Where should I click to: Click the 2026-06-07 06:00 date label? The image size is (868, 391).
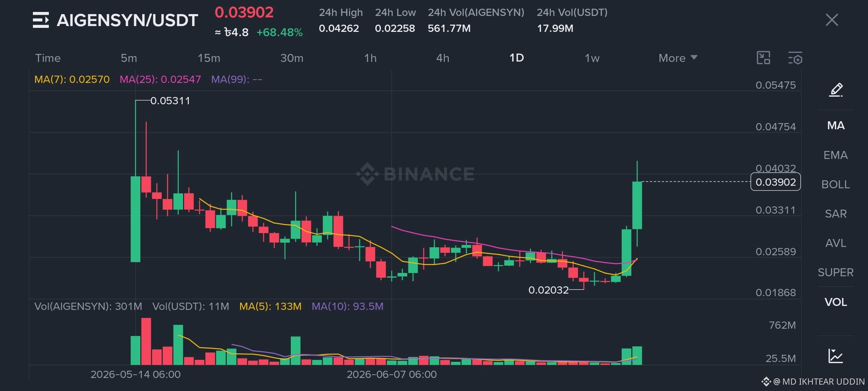coord(392,374)
